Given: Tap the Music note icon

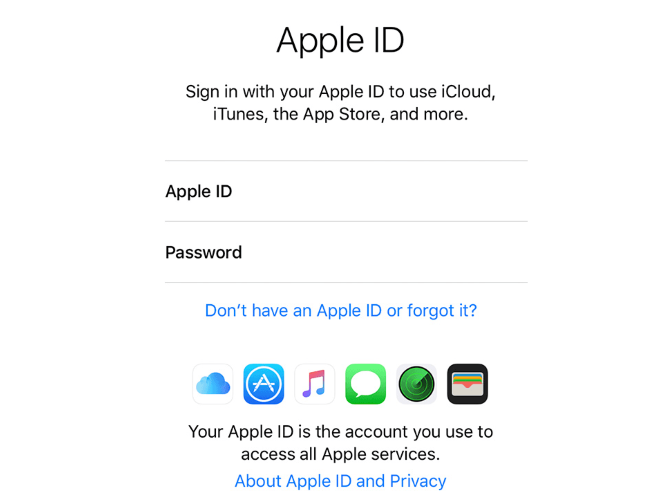Looking at the screenshot, I should [314, 384].
